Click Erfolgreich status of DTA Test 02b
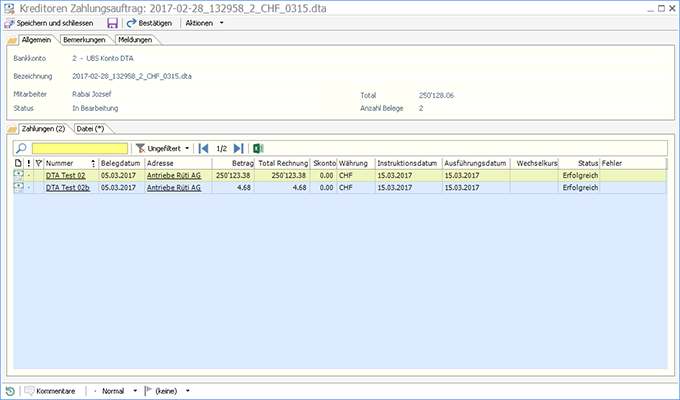680x400 pixels. coord(580,188)
